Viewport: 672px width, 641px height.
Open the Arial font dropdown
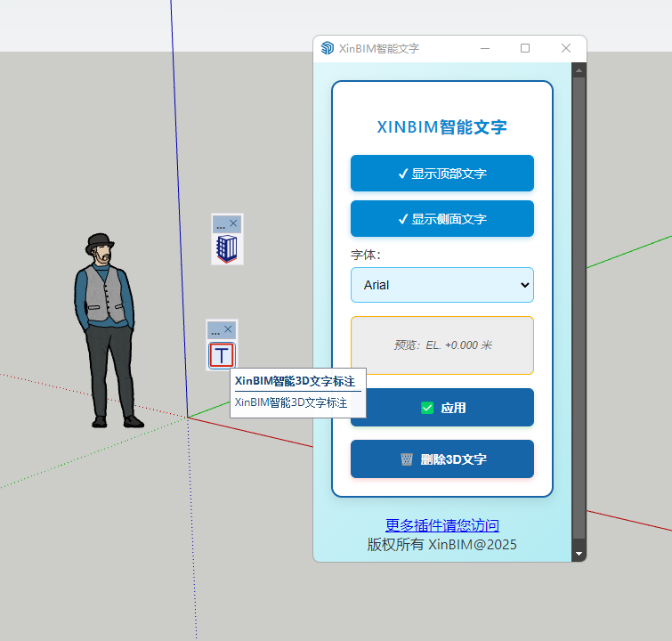442,285
